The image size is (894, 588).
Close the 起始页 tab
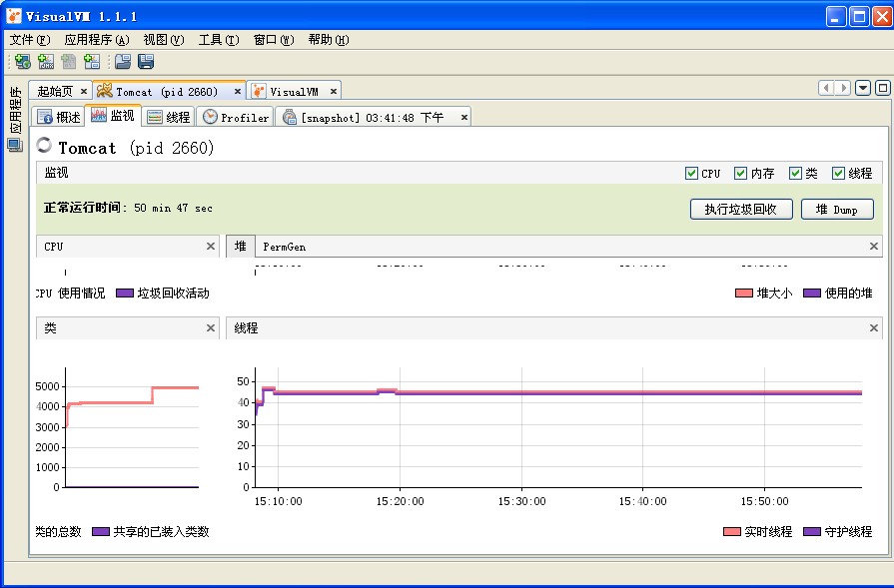(x=83, y=91)
